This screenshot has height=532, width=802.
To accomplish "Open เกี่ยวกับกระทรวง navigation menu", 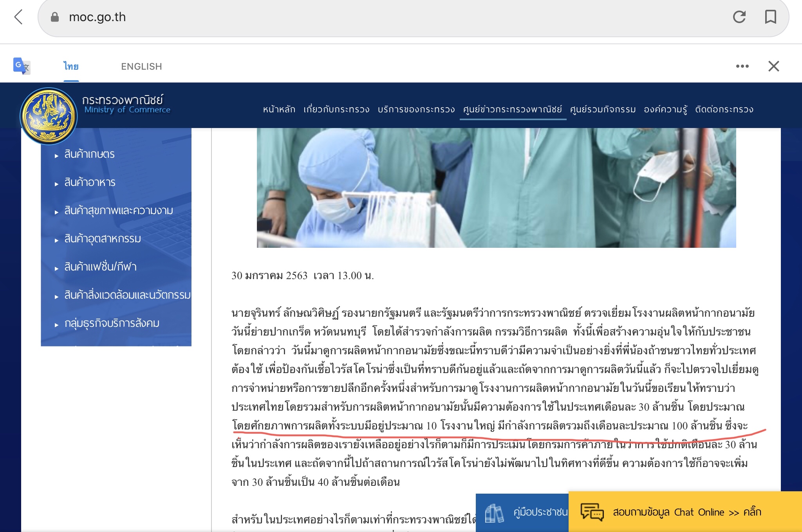I will click(336, 109).
